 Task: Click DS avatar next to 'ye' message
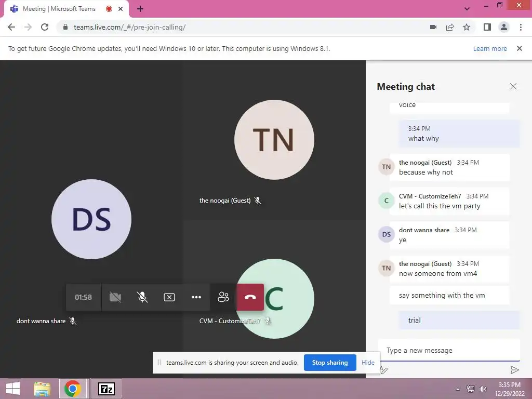[x=386, y=234]
